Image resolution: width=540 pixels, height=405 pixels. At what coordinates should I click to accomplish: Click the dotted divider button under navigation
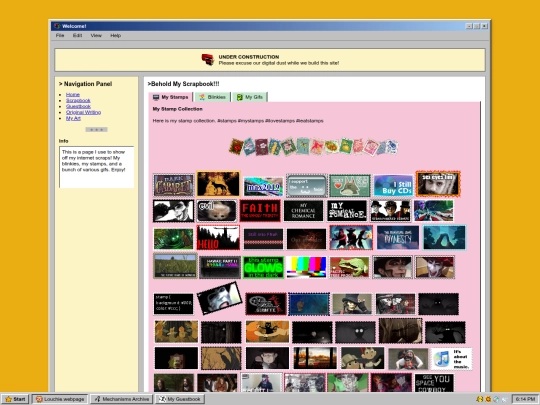click(x=96, y=129)
